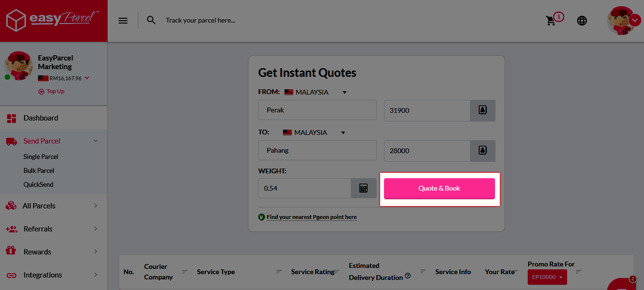
Task: Click the green Pgeon logo icon
Action: (x=261, y=217)
